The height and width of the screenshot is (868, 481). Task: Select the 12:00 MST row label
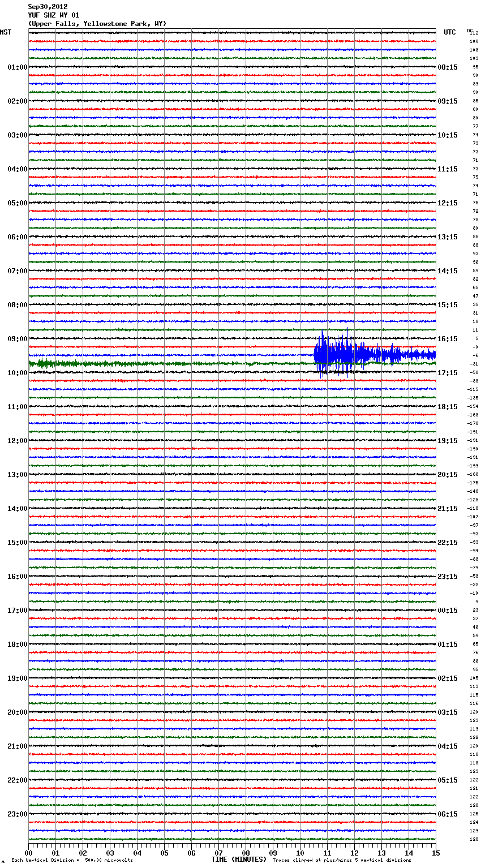pos(18,441)
